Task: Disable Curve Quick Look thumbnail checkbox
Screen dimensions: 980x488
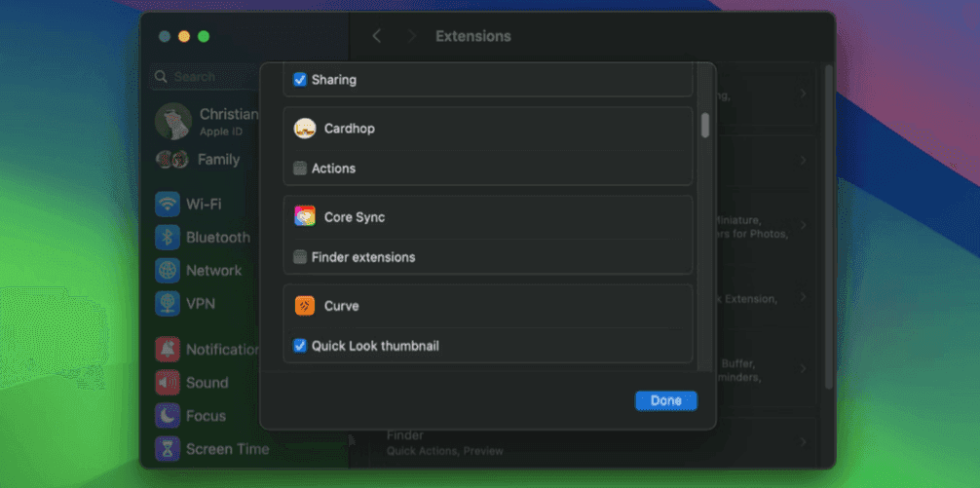Action: tap(300, 346)
